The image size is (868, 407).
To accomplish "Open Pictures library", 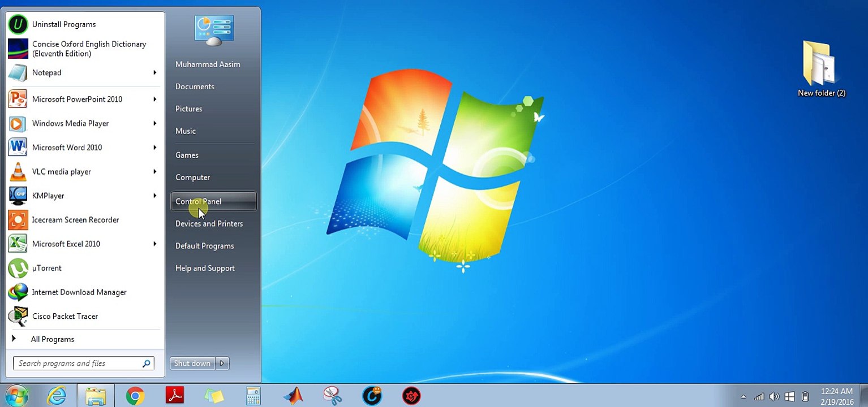I will point(188,109).
